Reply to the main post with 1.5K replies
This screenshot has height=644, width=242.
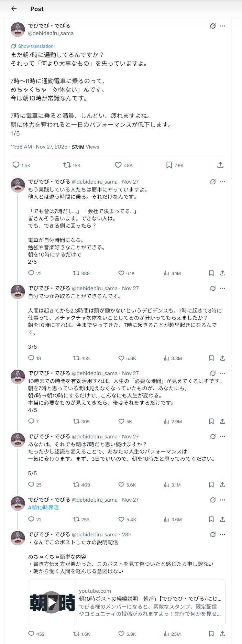click(x=16, y=165)
